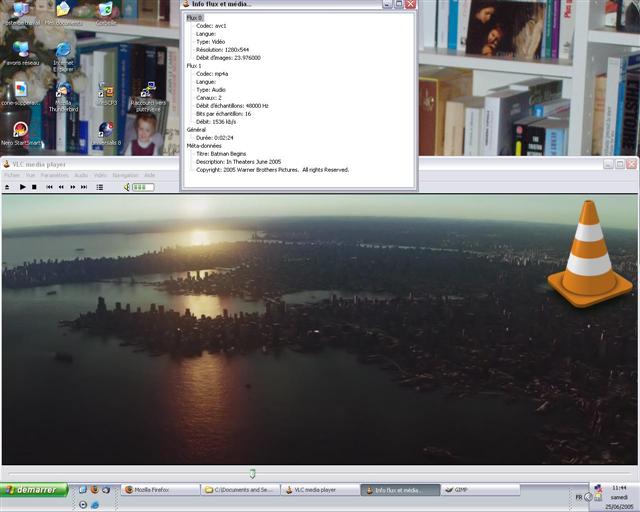Click the 'Type: Vidéo' row
The image size is (640, 512).
211,42
